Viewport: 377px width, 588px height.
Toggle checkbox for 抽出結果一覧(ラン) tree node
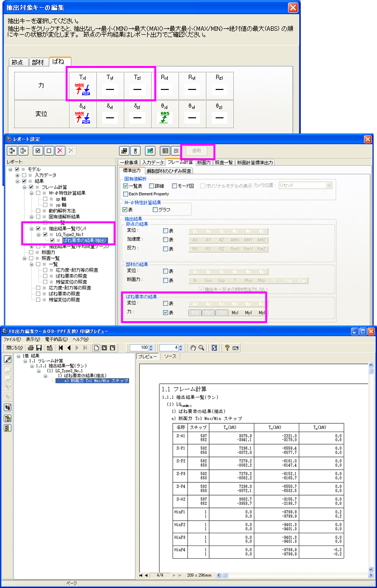38,228
